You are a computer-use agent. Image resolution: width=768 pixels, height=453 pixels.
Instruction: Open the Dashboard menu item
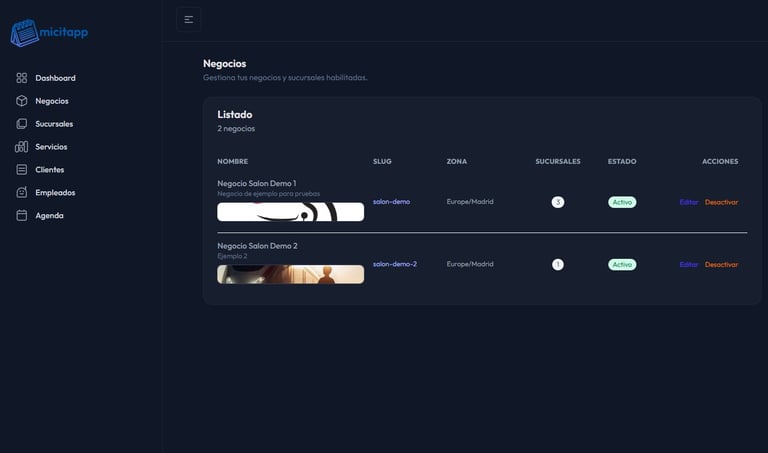[55, 78]
